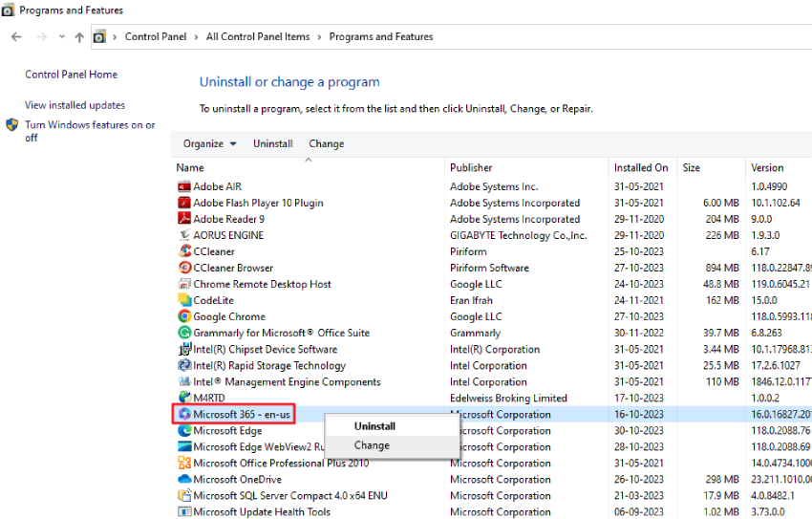This screenshot has width=812, height=519.
Task: Open the Control Panel Home link
Action: click(x=72, y=75)
